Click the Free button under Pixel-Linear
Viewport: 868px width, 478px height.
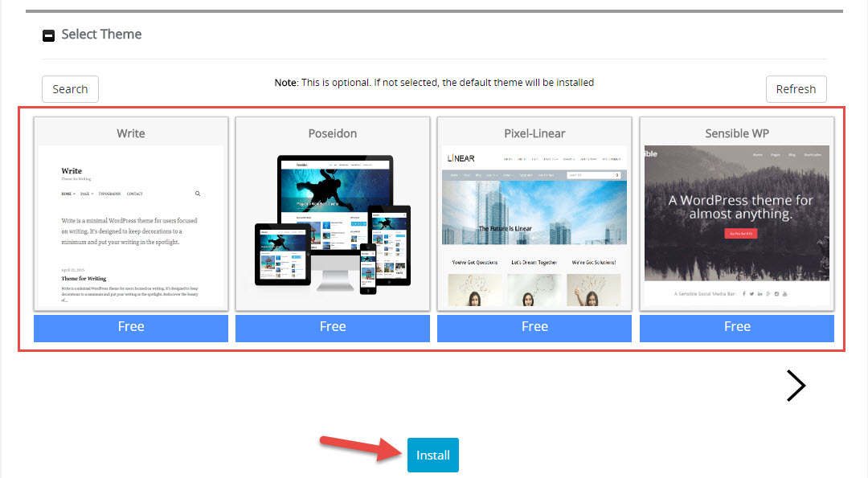pyautogui.click(x=534, y=328)
